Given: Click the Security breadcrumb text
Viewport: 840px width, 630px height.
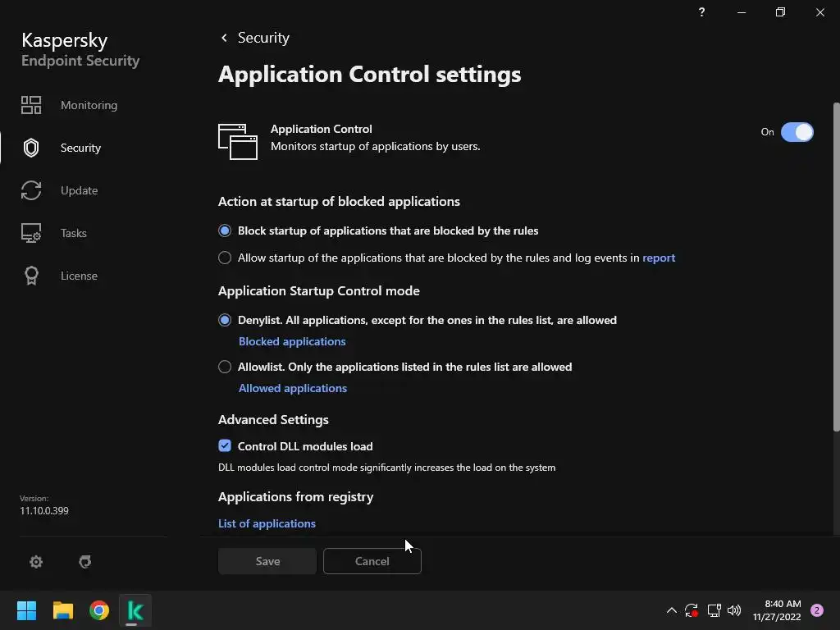Looking at the screenshot, I should click(263, 38).
